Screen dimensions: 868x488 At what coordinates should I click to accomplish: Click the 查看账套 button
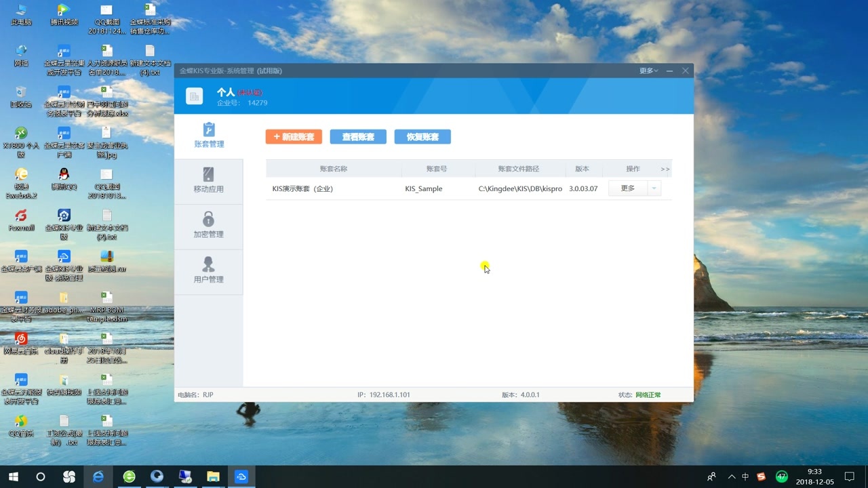[358, 137]
